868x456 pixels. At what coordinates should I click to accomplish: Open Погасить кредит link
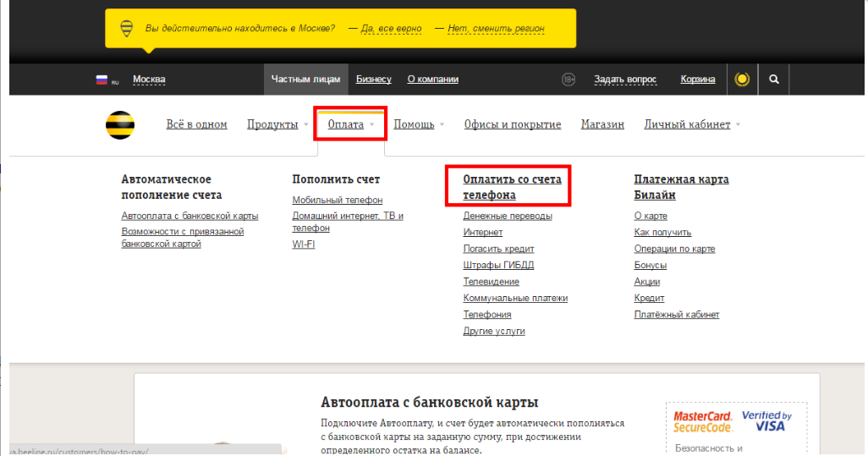coord(499,249)
